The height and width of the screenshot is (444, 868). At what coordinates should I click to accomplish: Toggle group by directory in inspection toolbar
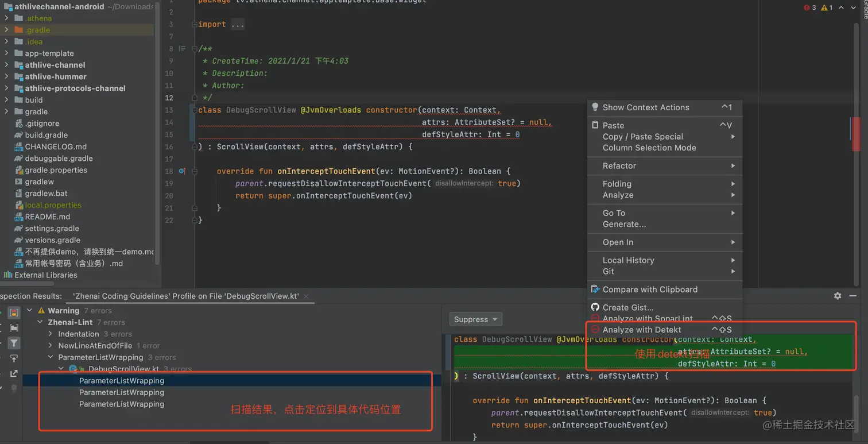14,328
